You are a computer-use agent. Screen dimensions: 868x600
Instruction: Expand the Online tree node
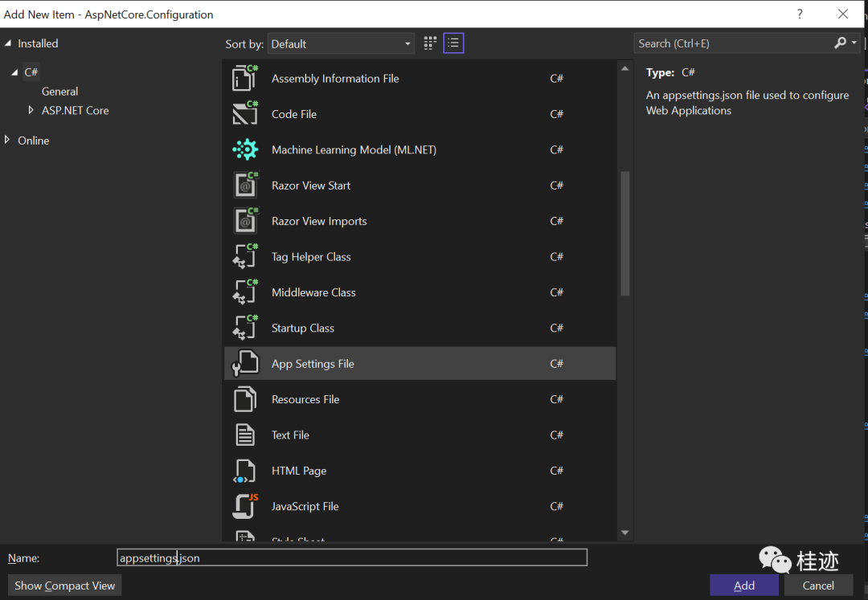pos(7,140)
